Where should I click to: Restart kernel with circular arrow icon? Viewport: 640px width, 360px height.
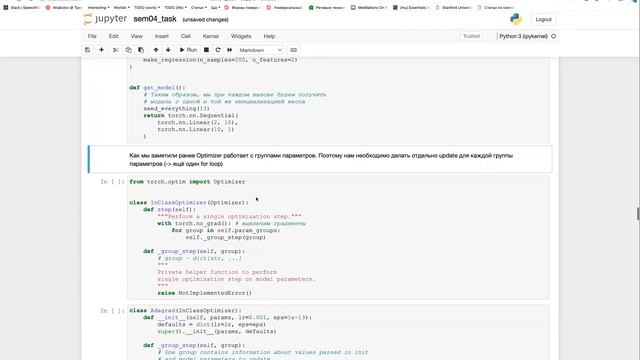[218, 50]
